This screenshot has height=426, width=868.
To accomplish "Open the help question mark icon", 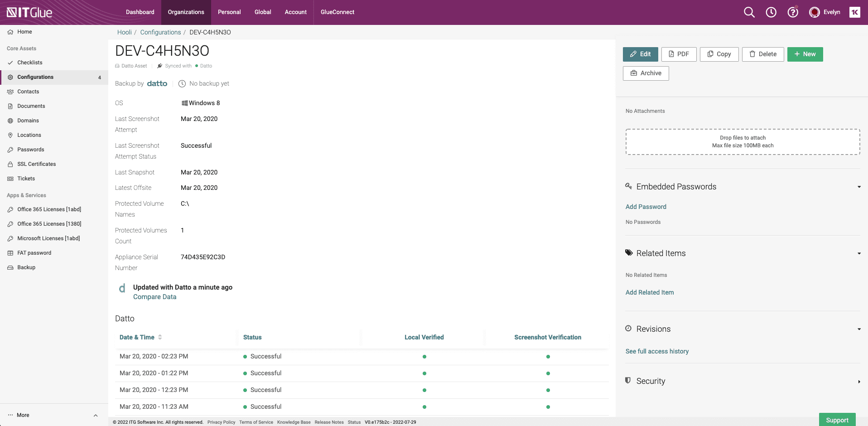I will pyautogui.click(x=793, y=12).
